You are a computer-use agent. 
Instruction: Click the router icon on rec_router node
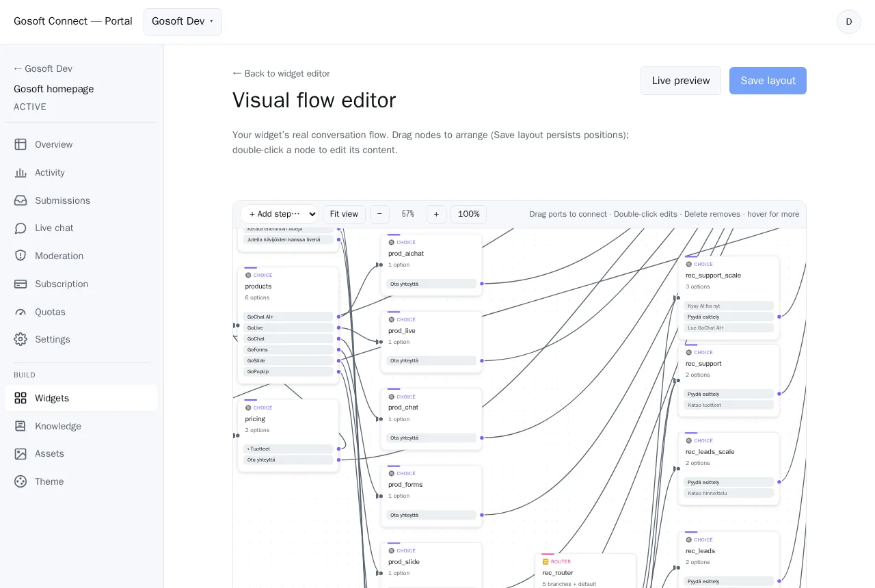click(546, 561)
